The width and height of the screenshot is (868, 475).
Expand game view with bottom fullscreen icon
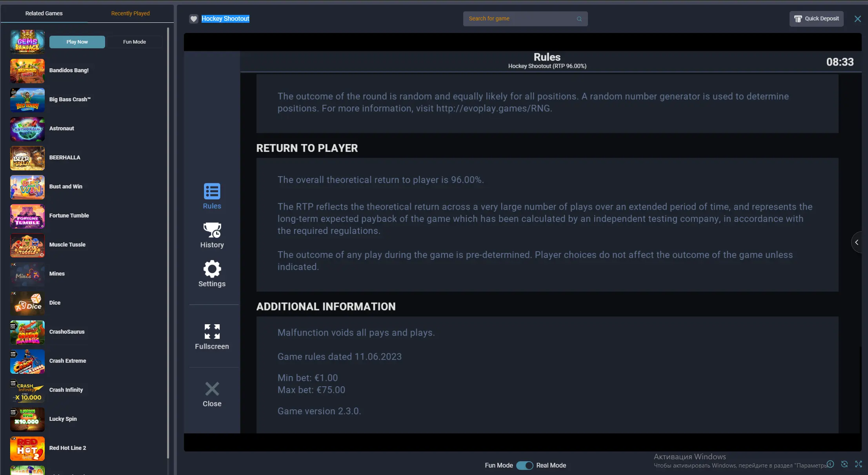pyautogui.click(x=859, y=464)
